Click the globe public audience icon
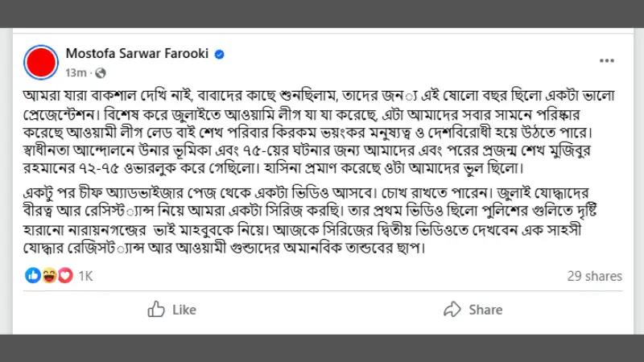644x362 pixels. point(101,73)
